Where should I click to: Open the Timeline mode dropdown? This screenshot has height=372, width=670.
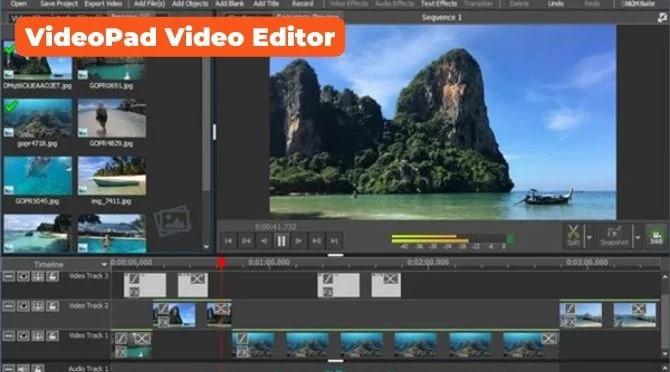click(104, 264)
